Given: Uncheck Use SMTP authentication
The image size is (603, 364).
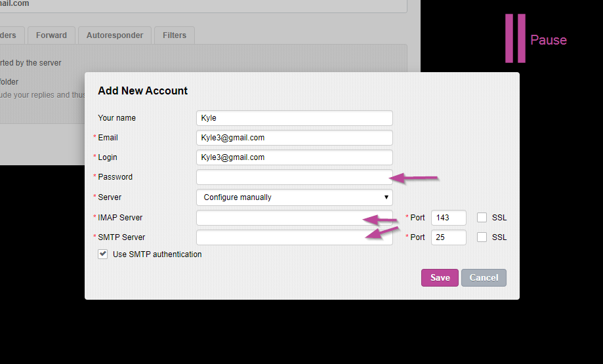Looking at the screenshot, I should point(103,254).
